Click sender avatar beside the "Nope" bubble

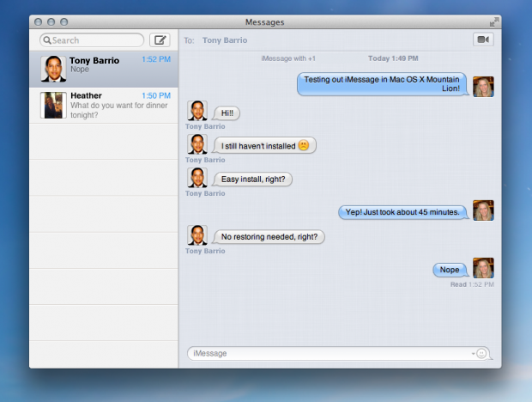pyautogui.click(x=483, y=268)
